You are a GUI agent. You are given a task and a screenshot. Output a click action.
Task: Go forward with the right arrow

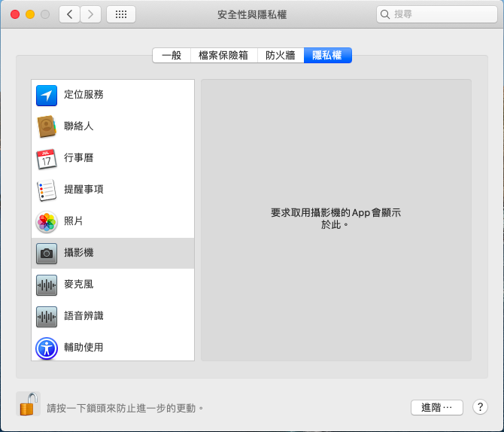point(90,14)
